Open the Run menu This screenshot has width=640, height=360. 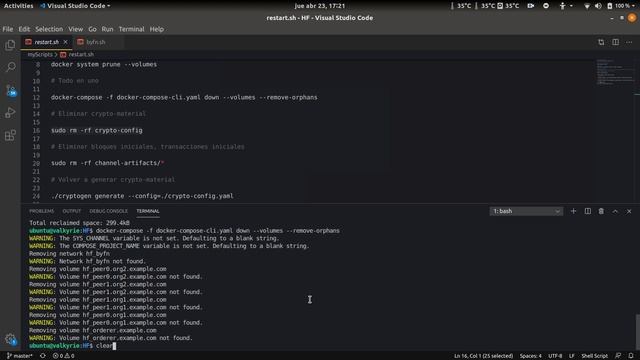pos(107,29)
